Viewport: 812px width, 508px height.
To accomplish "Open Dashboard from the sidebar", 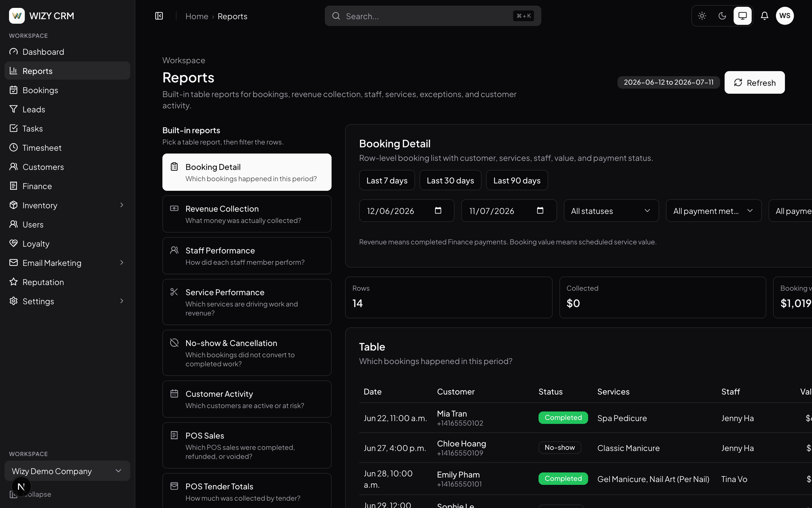I will (x=67, y=52).
